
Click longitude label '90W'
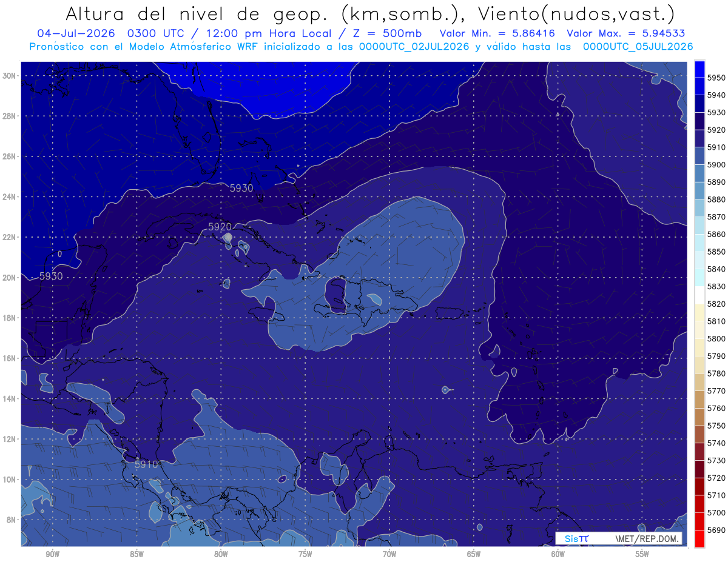click(52, 554)
